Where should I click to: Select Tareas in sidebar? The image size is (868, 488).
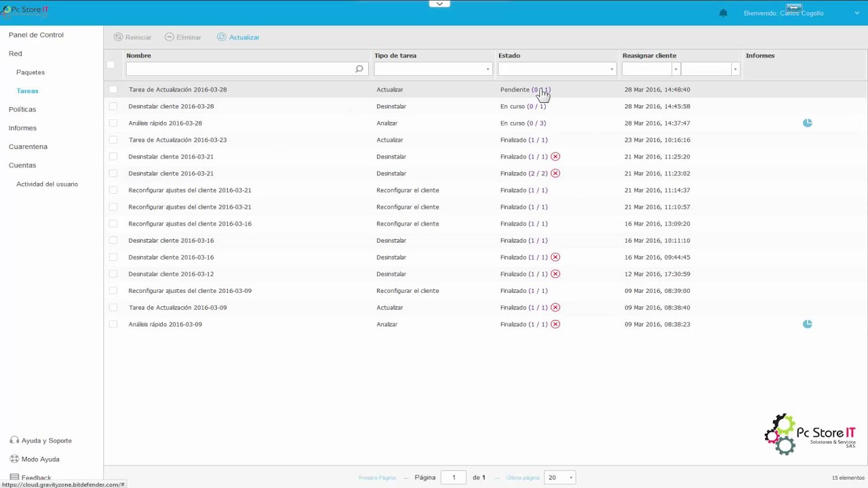click(x=27, y=91)
